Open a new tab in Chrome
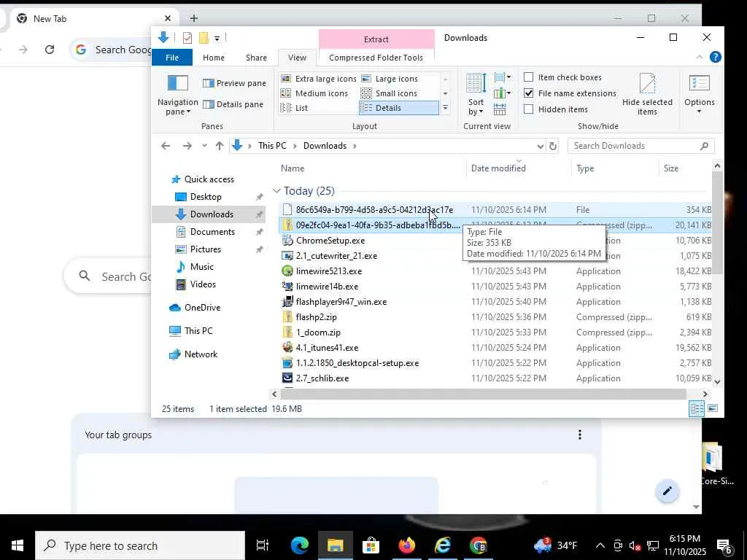 (x=193, y=18)
